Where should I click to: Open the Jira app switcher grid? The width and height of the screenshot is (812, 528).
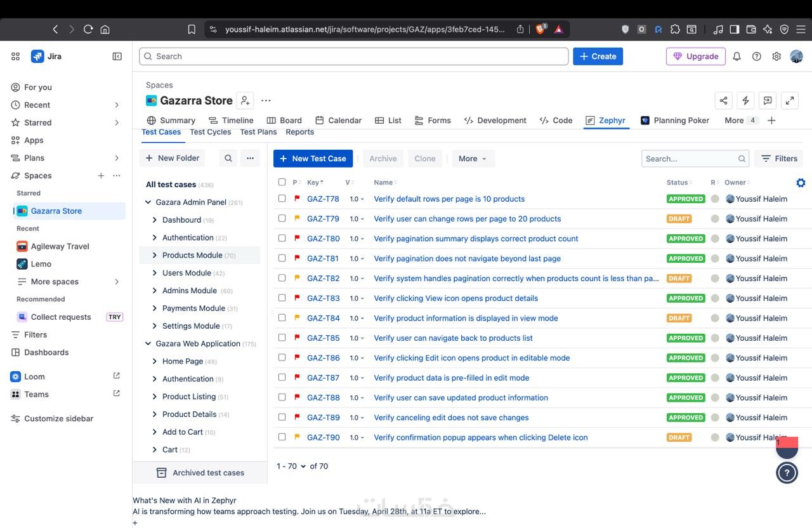[x=16, y=56]
